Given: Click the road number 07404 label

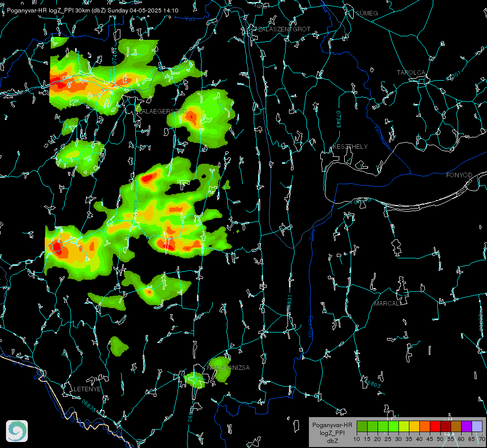Looking at the screenshot, I should [x=114, y=56].
